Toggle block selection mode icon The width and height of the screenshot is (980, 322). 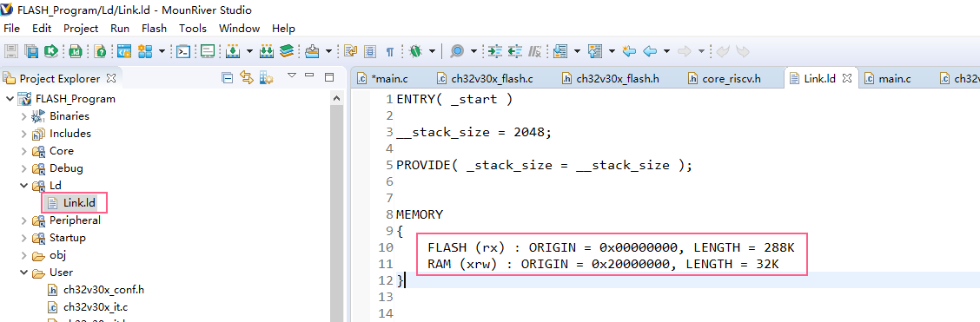coord(370,51)
